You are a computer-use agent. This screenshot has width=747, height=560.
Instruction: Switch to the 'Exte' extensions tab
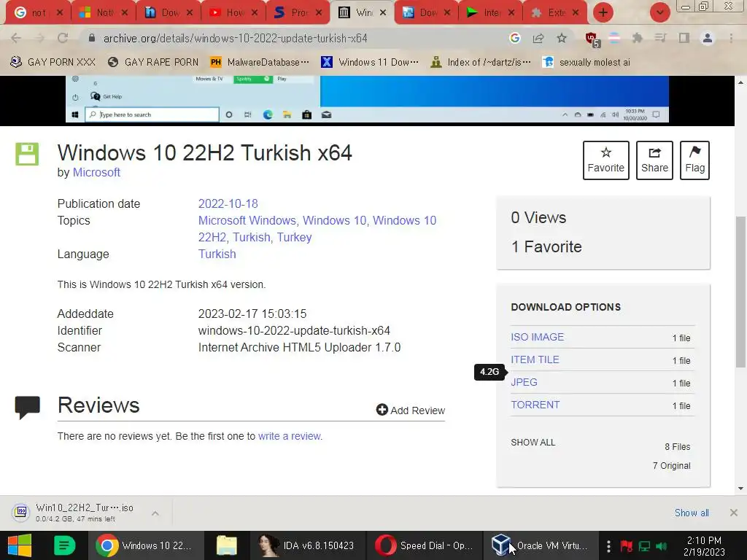555,12
